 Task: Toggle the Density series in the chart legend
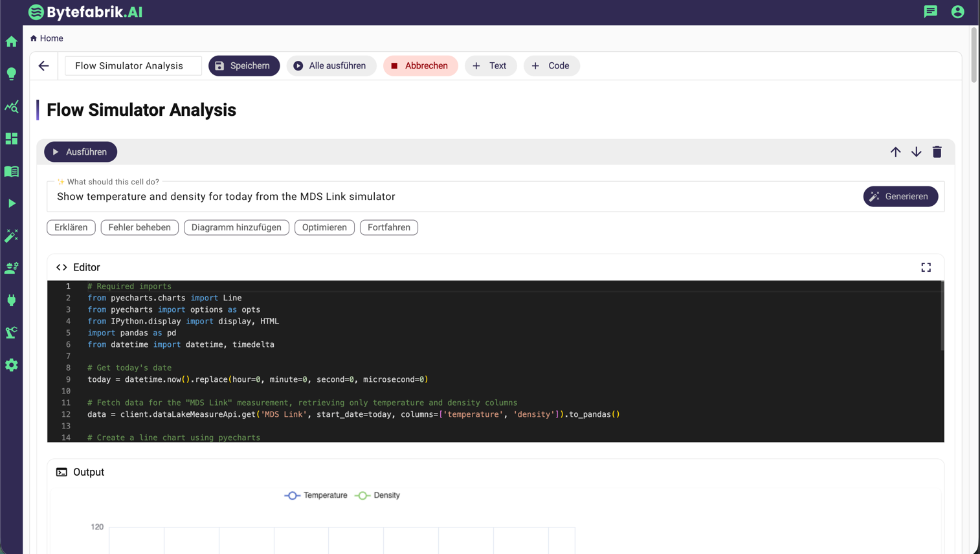click(x=377, y=495)
